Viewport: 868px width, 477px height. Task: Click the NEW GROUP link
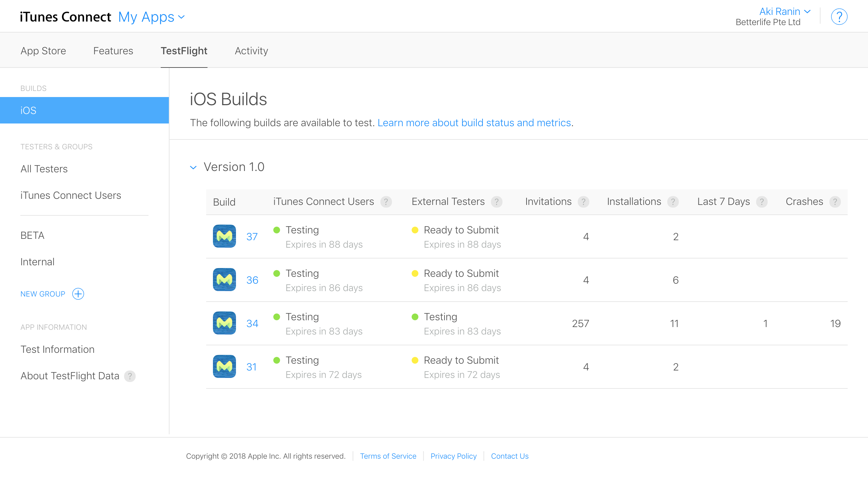point(43,294)
